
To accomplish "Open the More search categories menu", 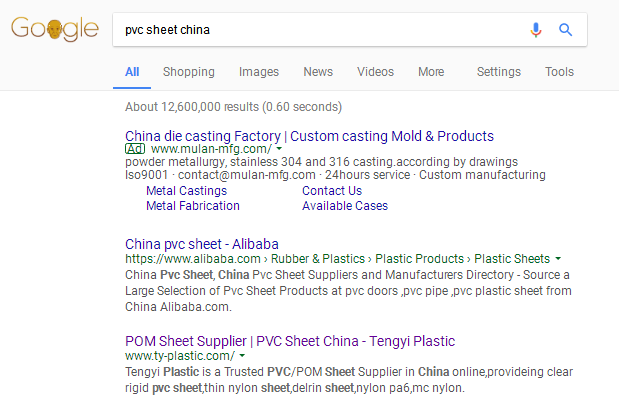I will 431,72.
